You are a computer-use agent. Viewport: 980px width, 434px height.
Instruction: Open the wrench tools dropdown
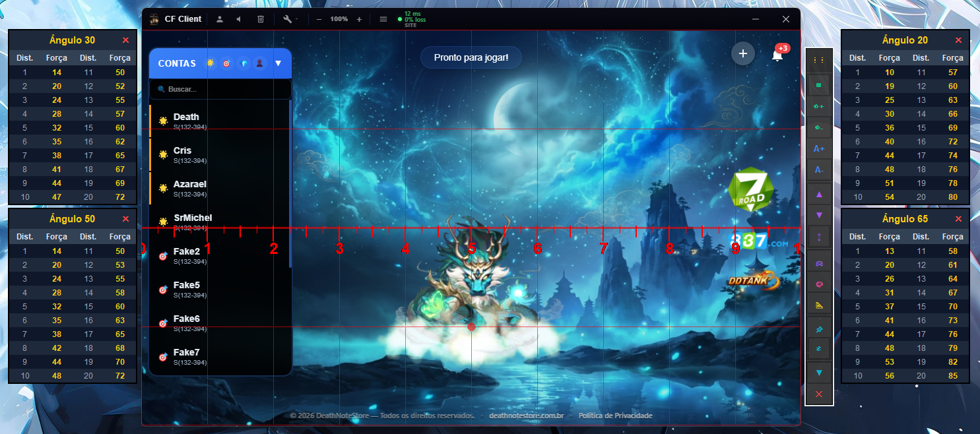(x=290, y=19)
